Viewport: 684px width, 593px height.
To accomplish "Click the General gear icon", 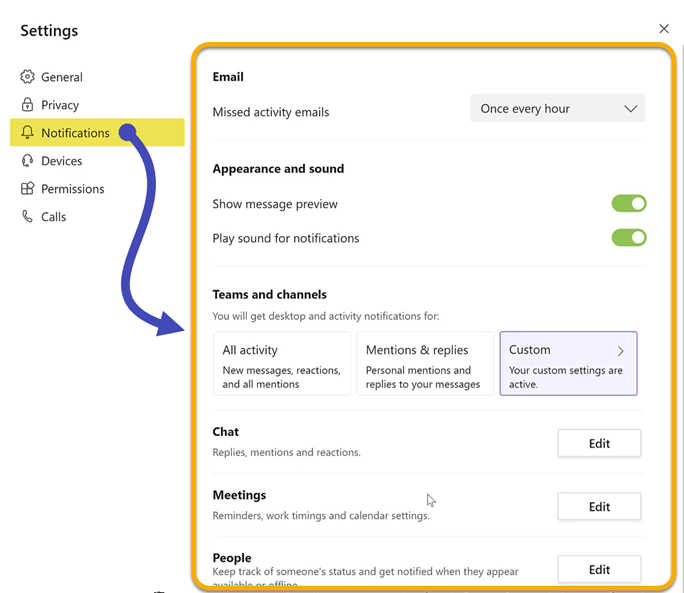I will [27, 77].
